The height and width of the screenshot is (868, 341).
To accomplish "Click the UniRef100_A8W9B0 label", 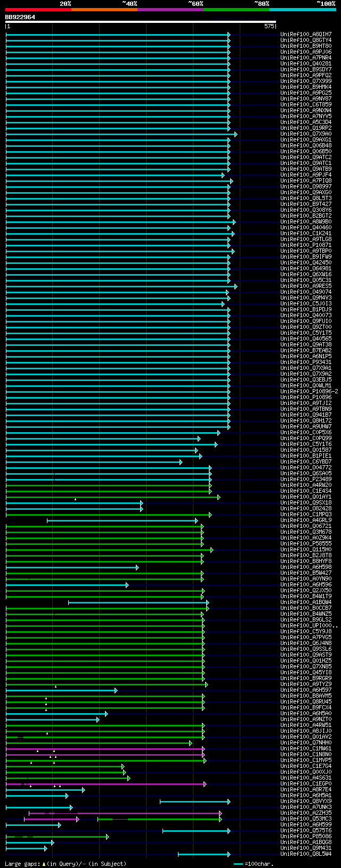I will point(306,222).
